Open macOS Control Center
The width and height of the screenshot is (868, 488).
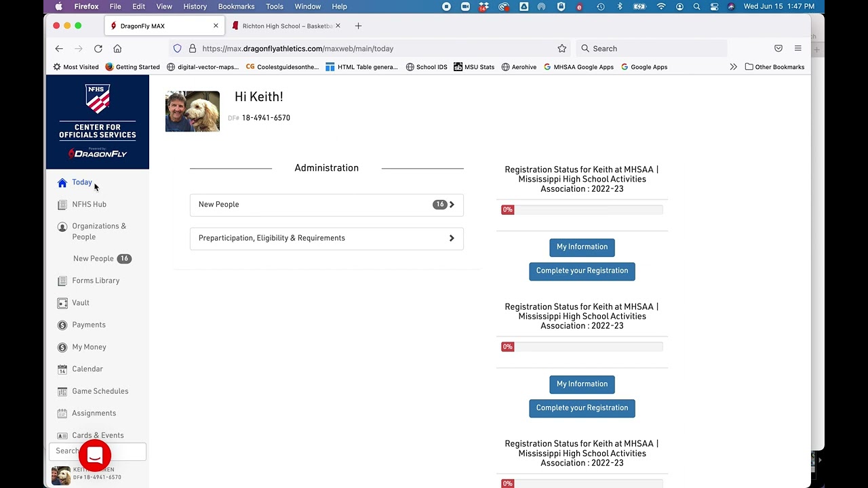[714, 7]
